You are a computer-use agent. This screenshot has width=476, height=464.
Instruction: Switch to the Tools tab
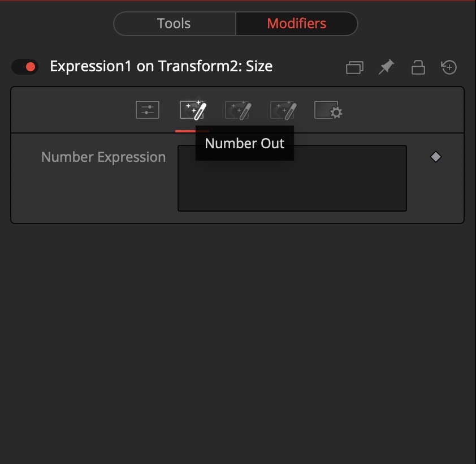tap(174, 24)
